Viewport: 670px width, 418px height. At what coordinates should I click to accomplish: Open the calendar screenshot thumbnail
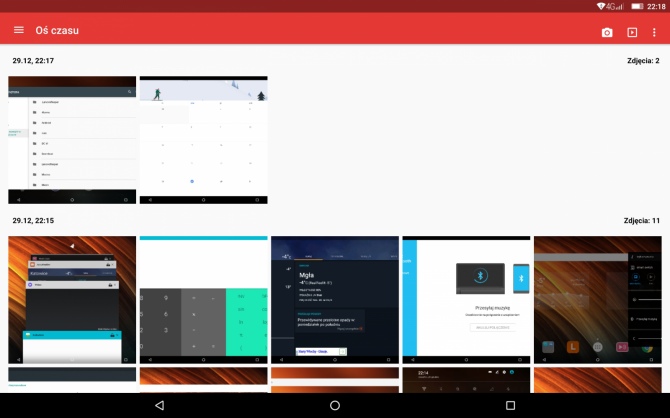[203, 140]
